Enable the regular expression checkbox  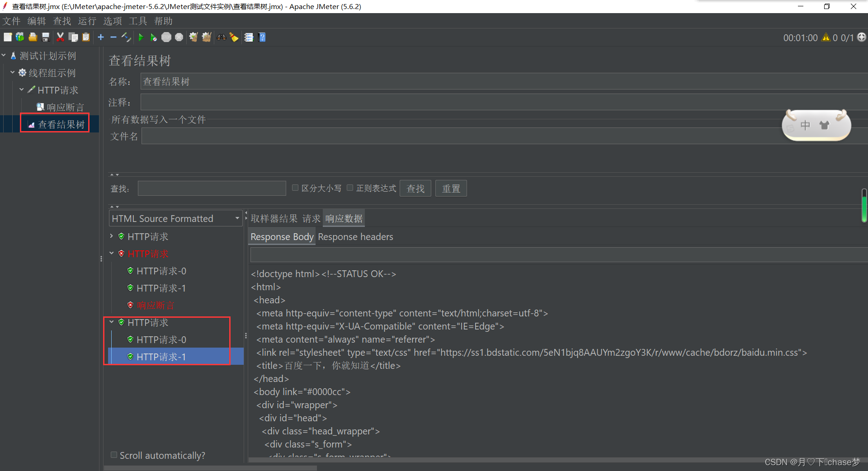[350, 188]
